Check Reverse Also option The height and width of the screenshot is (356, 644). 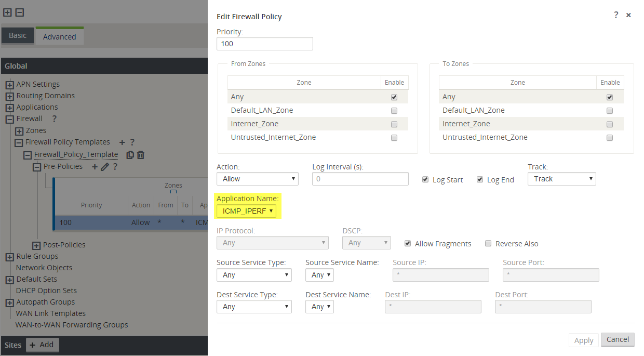[x=488, y=243]
